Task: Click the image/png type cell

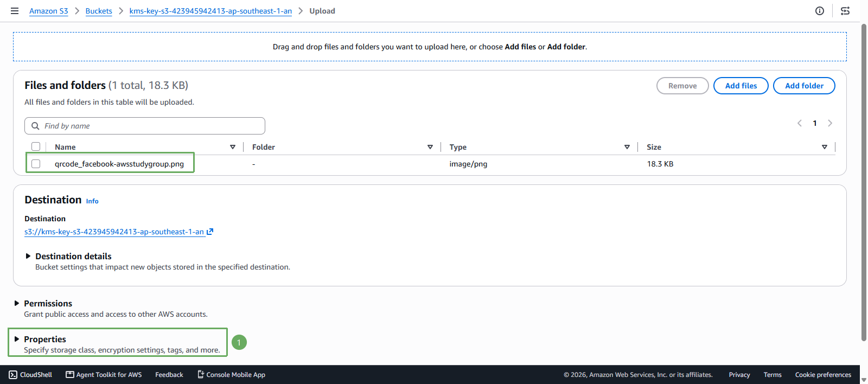Action: click(x=468, y=164)
